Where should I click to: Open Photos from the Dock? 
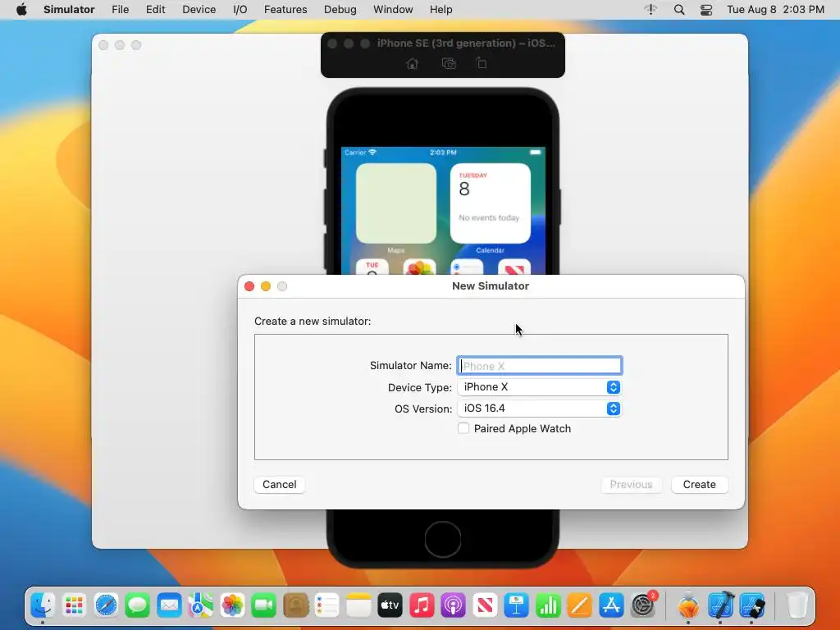click(232, 605)
